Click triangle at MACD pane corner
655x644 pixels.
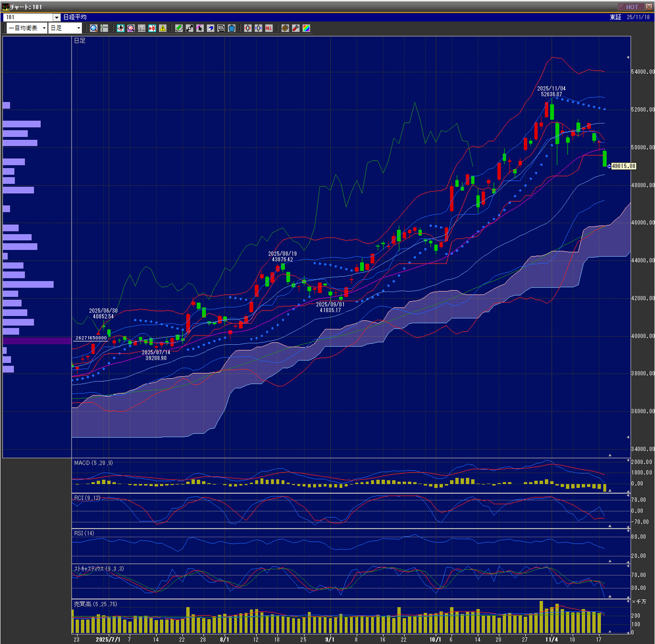pyautogui.click(x=610, y=491)
